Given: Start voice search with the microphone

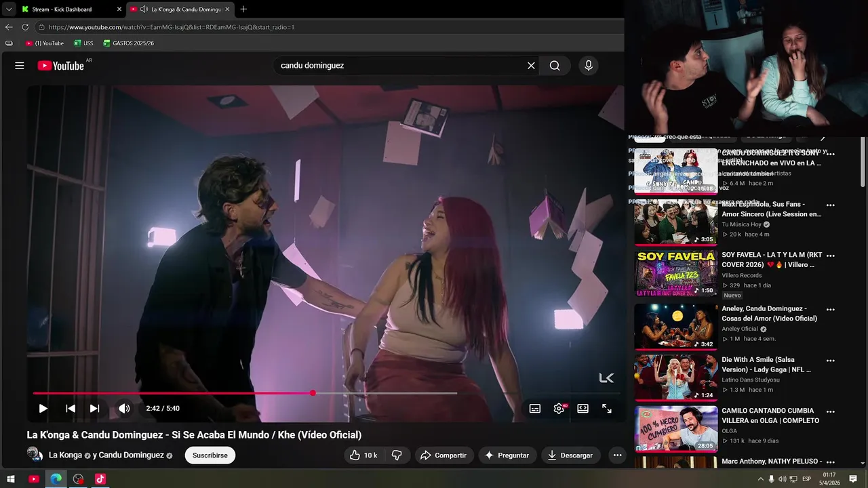Looking at the screenshot, I should [589, 66].
